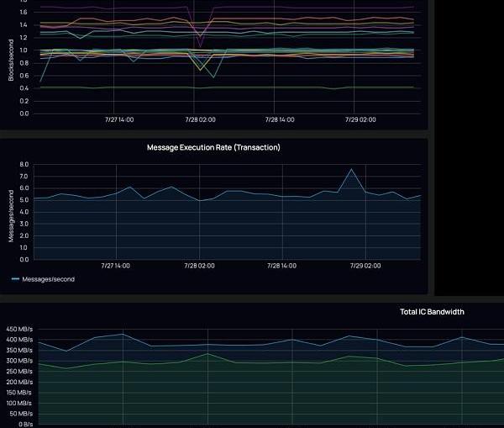Click the 7/29 02:00 label on Message Execution chart
This screenshot has width=504, height=428.
[x=362, y=266]
